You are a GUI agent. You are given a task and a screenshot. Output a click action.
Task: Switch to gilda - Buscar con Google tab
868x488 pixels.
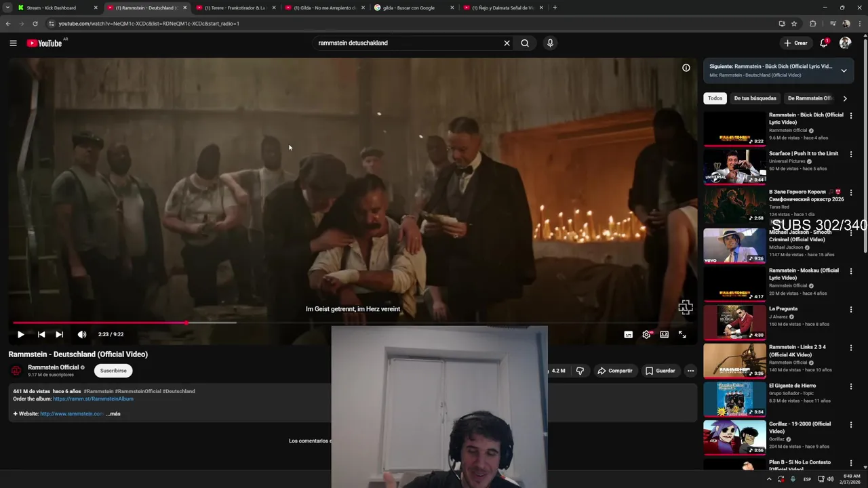414,7
